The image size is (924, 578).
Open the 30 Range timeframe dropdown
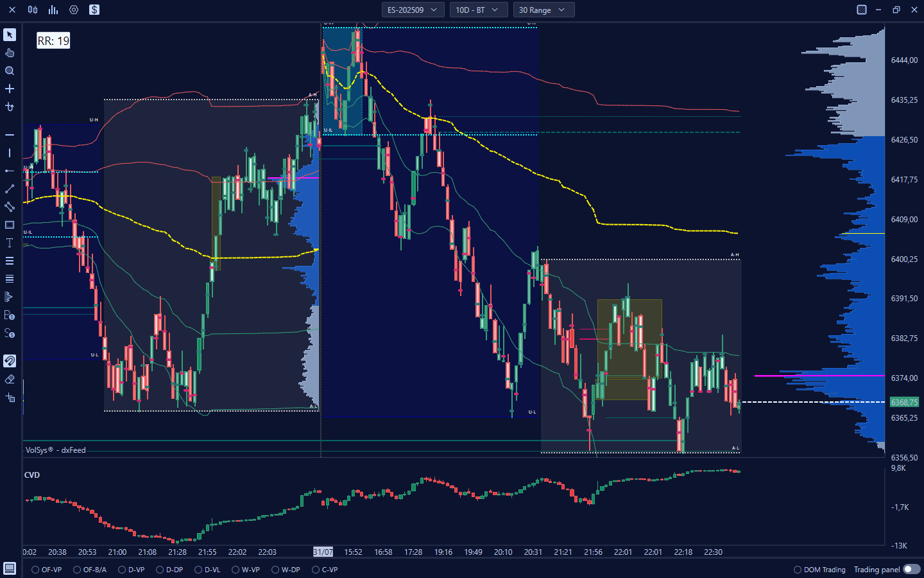[542, 10]
